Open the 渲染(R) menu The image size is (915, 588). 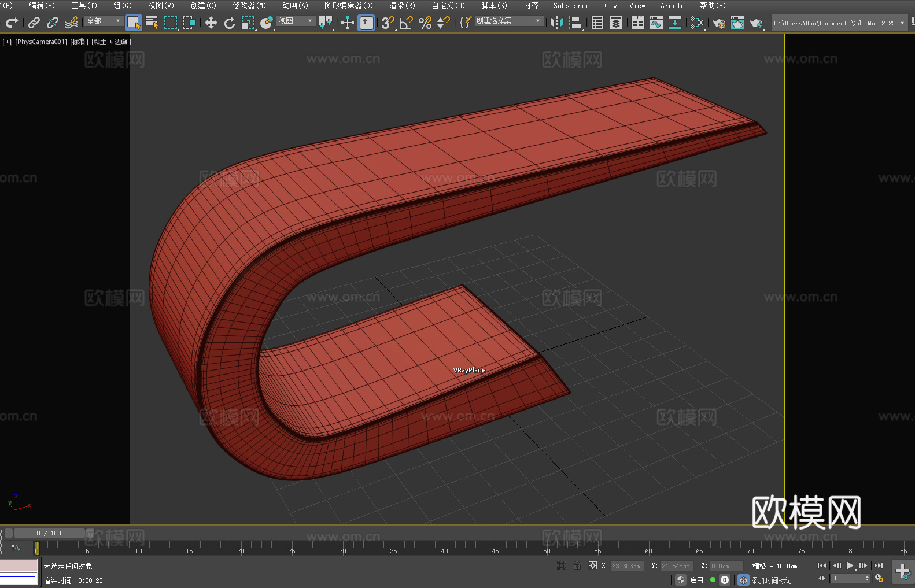[402, 5]
